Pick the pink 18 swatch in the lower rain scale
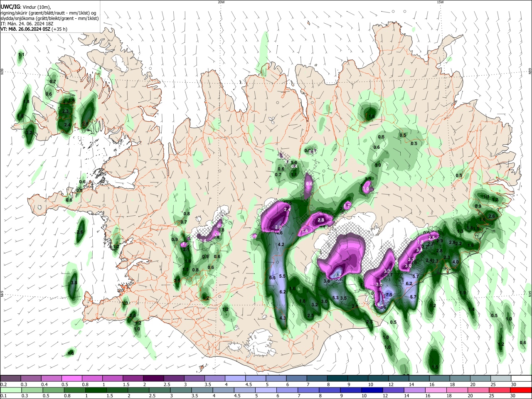The height and width of the screenshot is (399, 532). pos(457,390)
